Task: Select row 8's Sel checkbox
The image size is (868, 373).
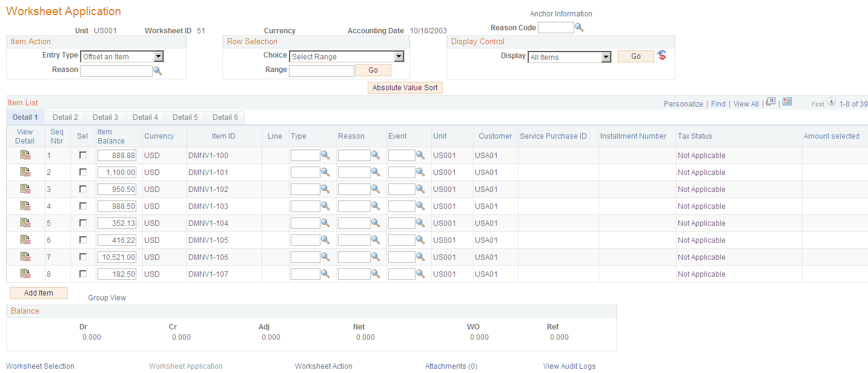Action: pos(82,274)
